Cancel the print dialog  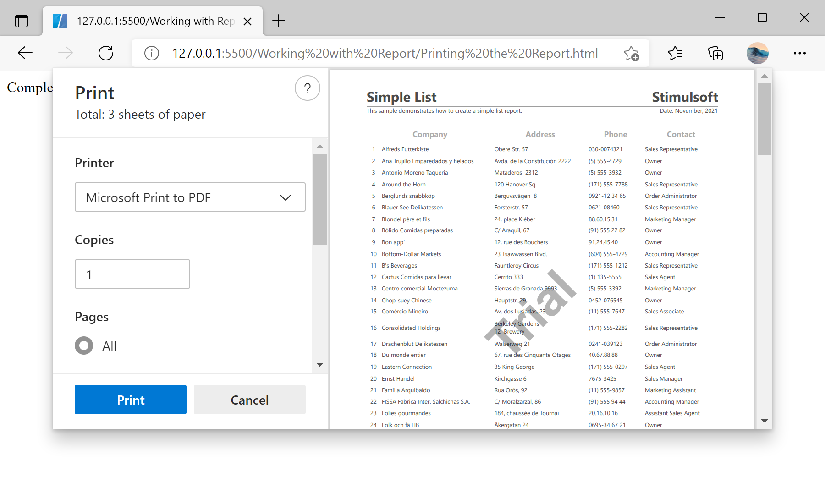coord(249,400)
